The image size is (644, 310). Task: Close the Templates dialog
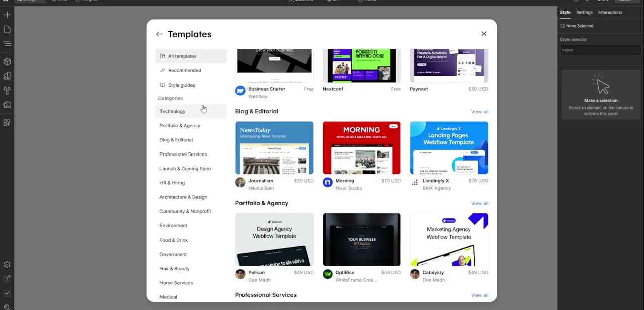[x=484, y=34]
